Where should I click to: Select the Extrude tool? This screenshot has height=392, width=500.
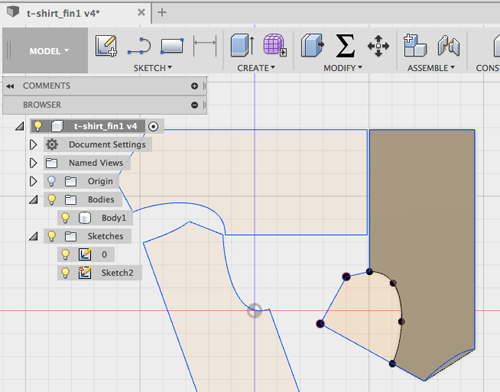pyautogui.click(x=243, y=45)
